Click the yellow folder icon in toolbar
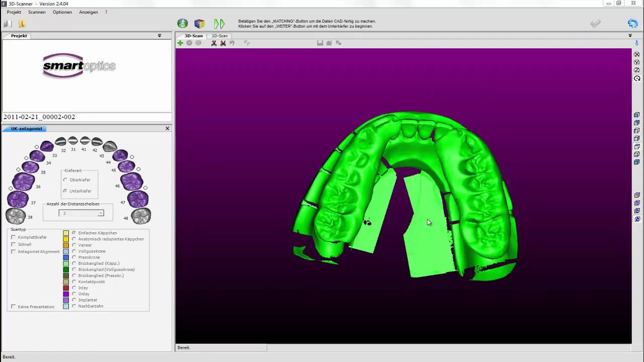This screenshot has width=644, height=362. (x=22, y=24)
